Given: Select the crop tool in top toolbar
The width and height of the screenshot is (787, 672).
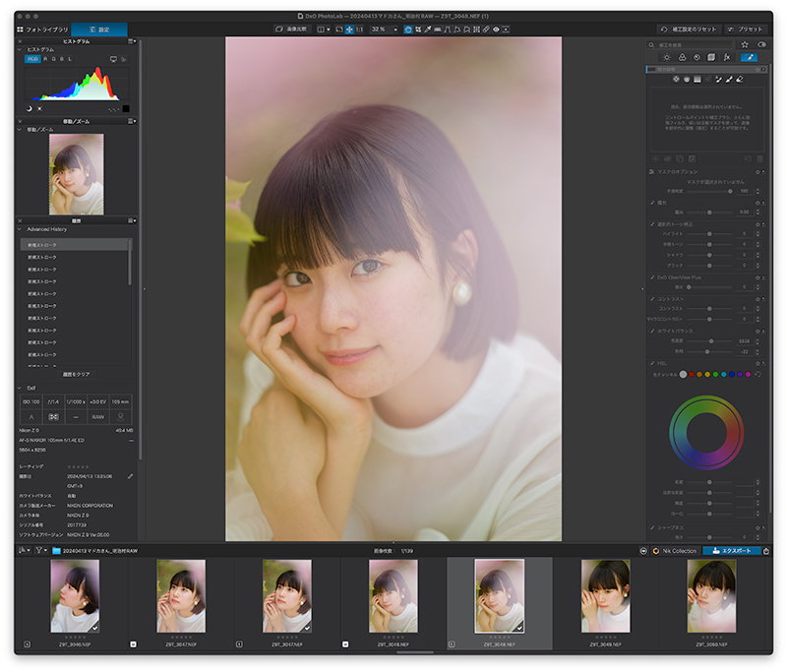Looking at the screenshot, I should tap(418, 30).
